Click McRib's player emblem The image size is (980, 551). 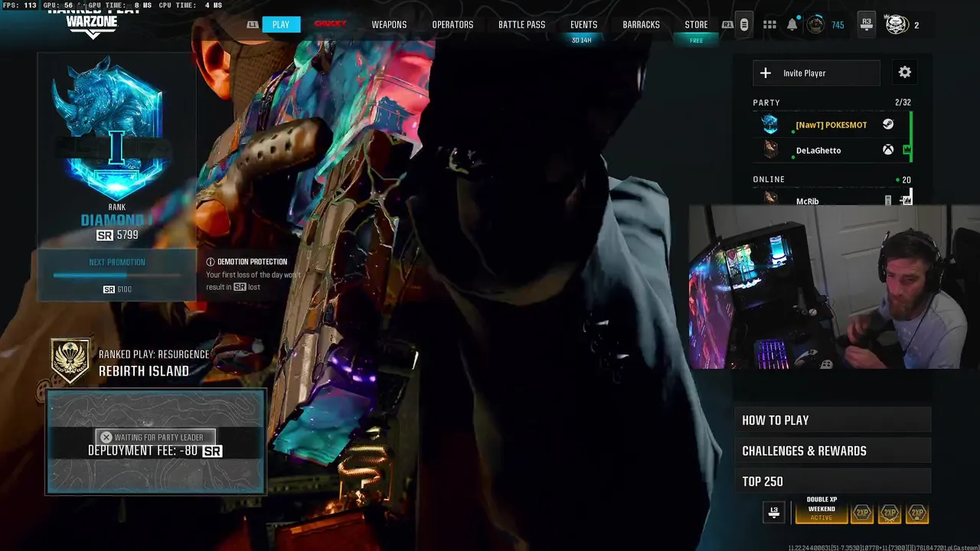tap(770, 199)
